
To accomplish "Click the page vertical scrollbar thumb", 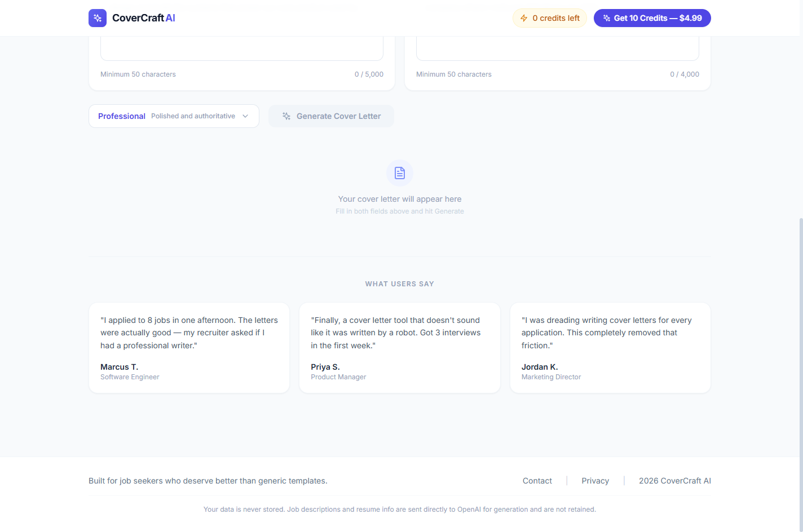I will (x=800, y=372).
